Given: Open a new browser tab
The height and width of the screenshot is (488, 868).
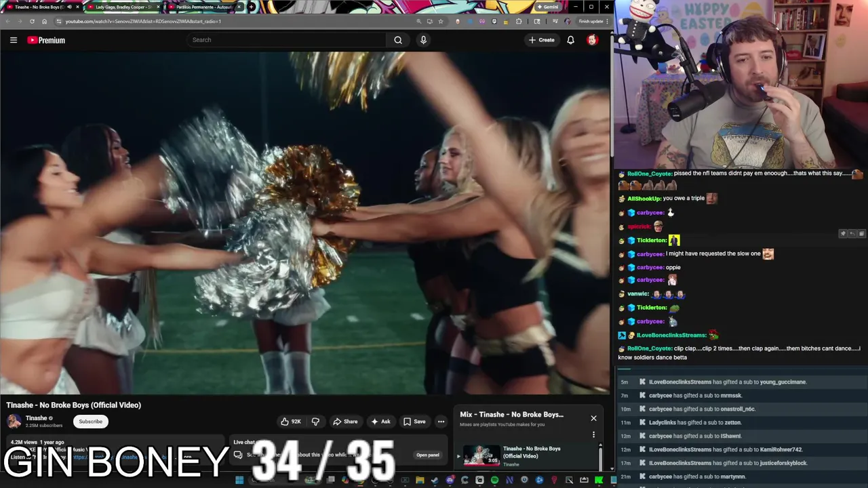Looking at the screenshot, I should coord(252,7).
